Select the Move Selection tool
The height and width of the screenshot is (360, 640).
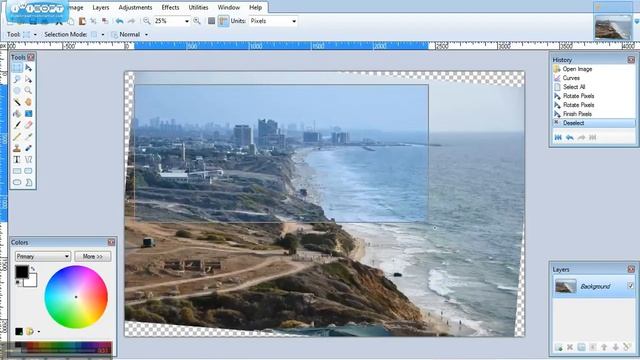tap(29, 79)
